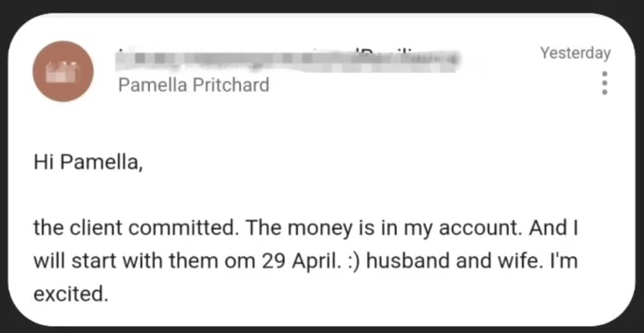Image resolution: width=644 pixels, height=333 pixels.
Task: Open the three-dot more options menu
Action: [604, 83]
